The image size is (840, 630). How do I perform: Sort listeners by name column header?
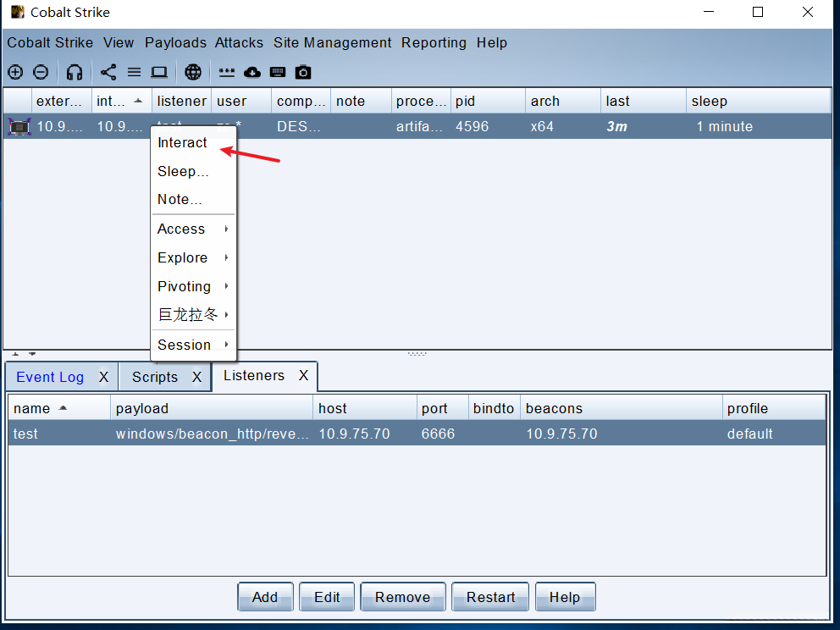click(x=59, y=408)
